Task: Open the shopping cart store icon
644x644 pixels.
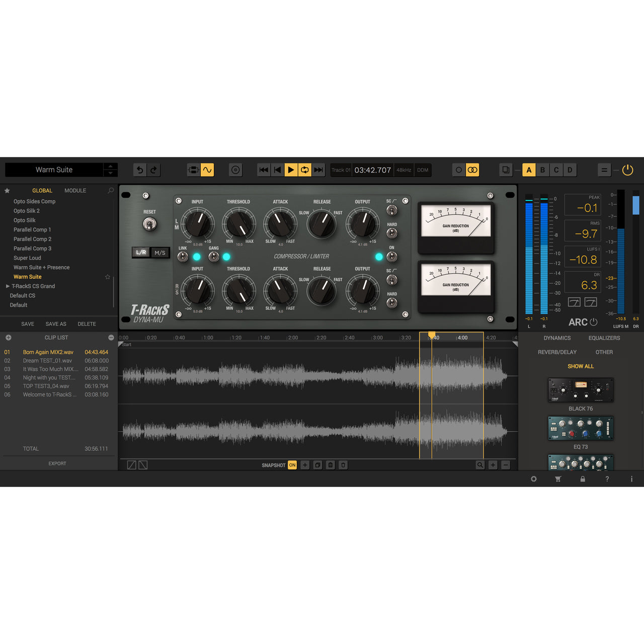Action: coord(558,479)
